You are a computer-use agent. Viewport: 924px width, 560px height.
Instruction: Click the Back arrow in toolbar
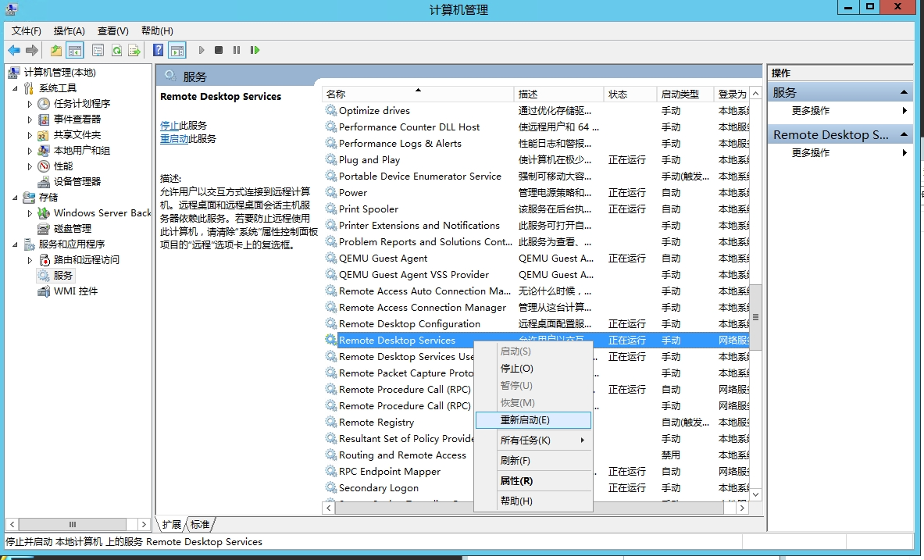tap(14, 51)
